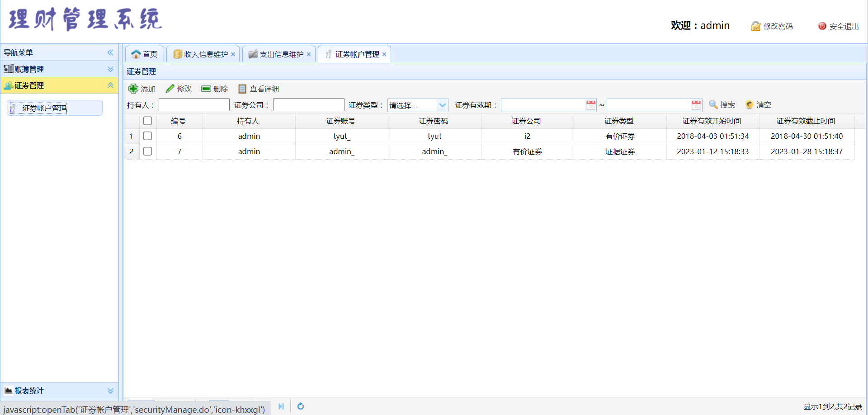Collapse the navigation menu panel
The image size is (868, 415).
click(x=110, y=52)
